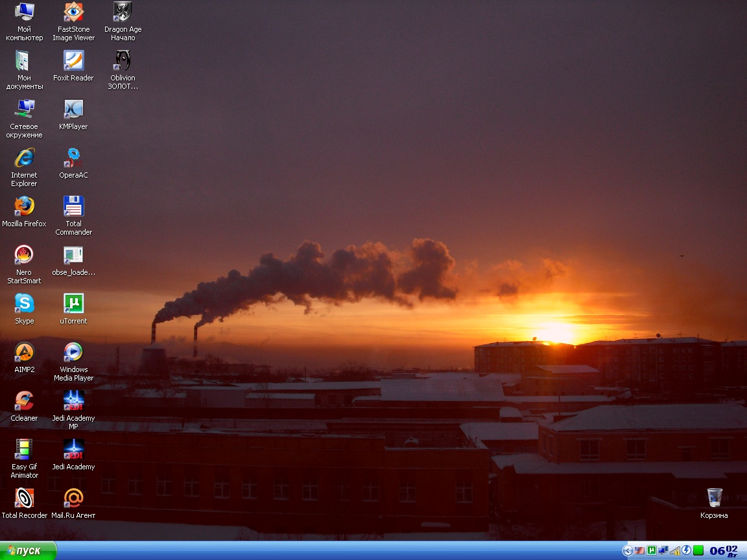Select the Easy Gif Animator icon
The width and height of the screenshot is (747, 560).
pos(24,450)
